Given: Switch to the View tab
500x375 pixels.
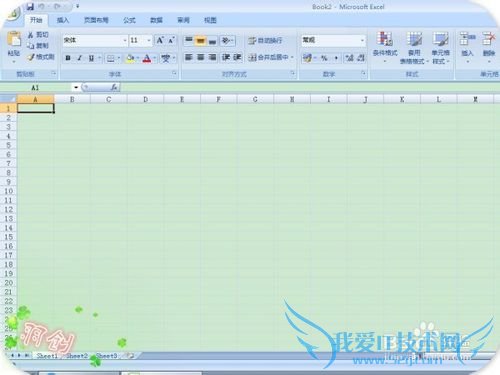Looking at the screenshot, I should coord(210,20).
